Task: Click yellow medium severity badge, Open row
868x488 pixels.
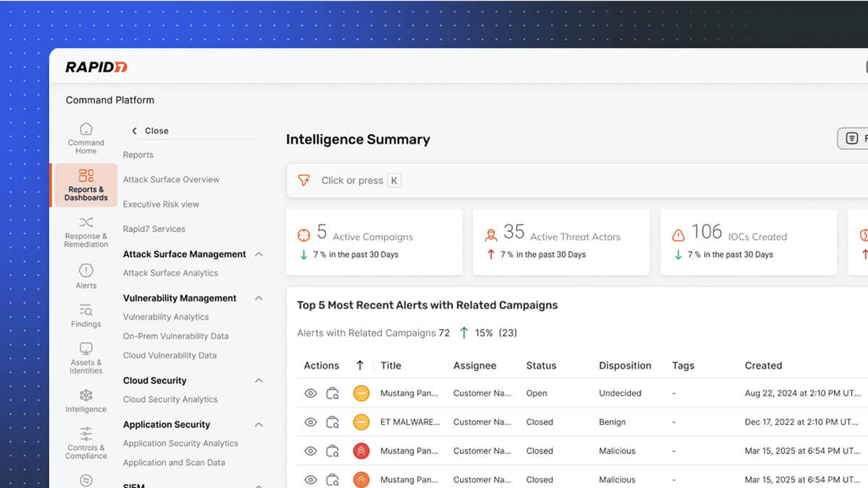Action: coord(361,393)
